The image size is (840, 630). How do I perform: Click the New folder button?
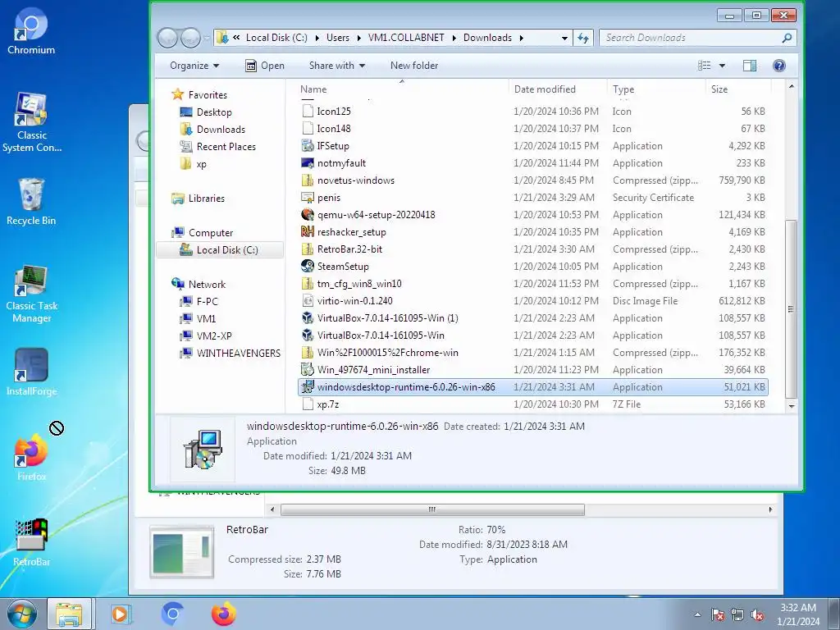pos(414,66)
